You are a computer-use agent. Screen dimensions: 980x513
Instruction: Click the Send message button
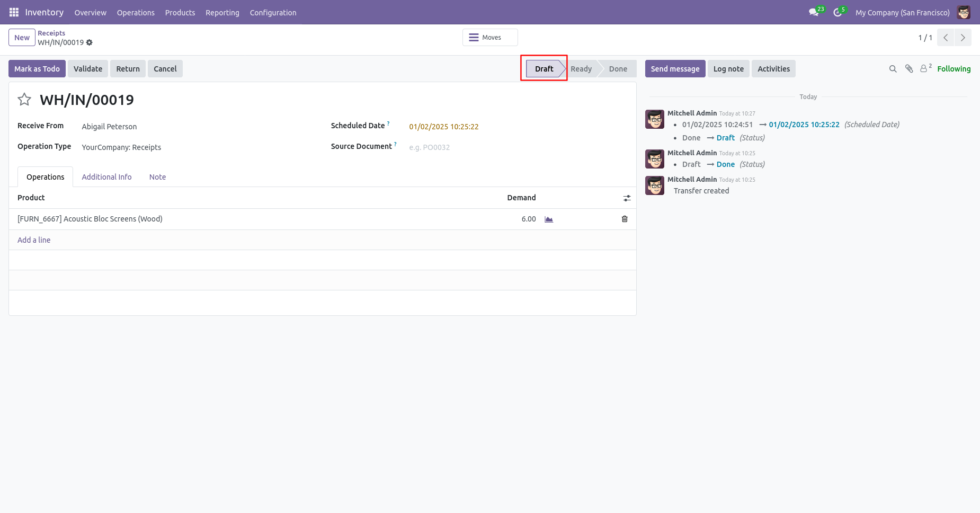675,69
